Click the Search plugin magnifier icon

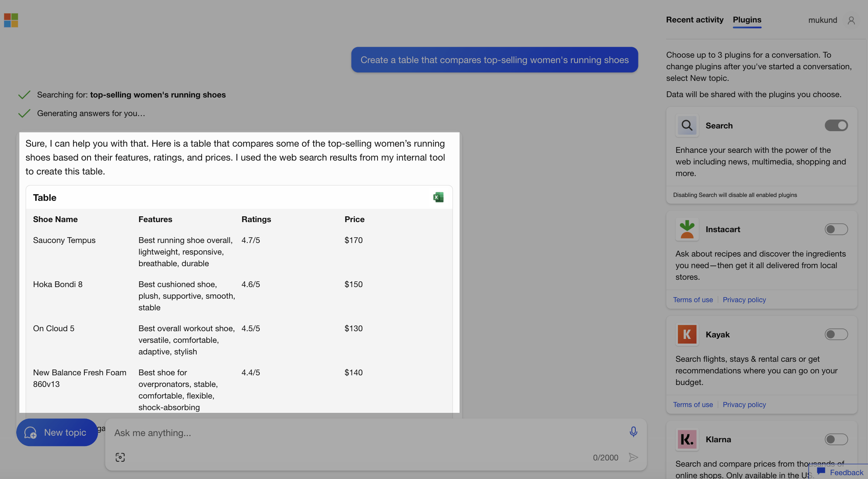[686, 125]
